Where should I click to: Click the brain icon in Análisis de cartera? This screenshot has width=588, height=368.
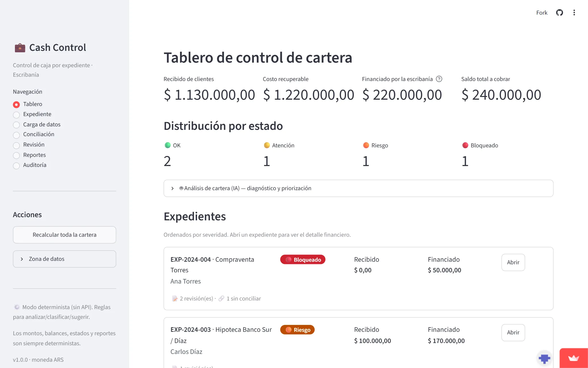coord(181,188)
